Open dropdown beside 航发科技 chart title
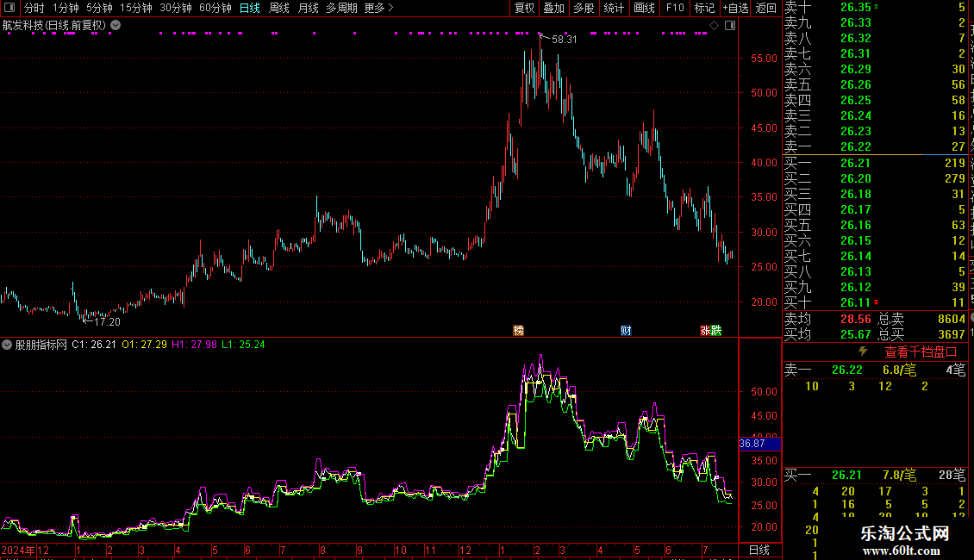Screen dimensions: 974x560 pyautogui.click(x=116, y=26)
